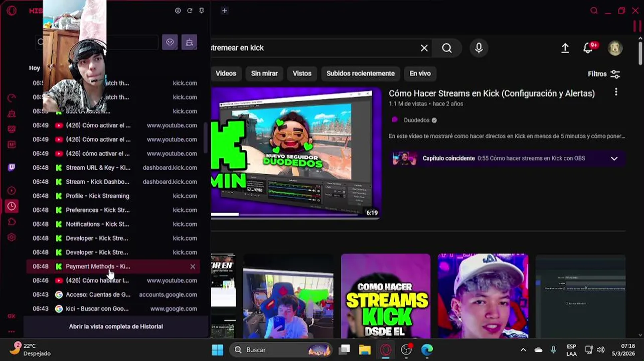Image resolution: width=644 pixels, height=361 pixels.
Task: Open YouTube notifications bell
Action: pyautogui.click(x=588, y=48)
